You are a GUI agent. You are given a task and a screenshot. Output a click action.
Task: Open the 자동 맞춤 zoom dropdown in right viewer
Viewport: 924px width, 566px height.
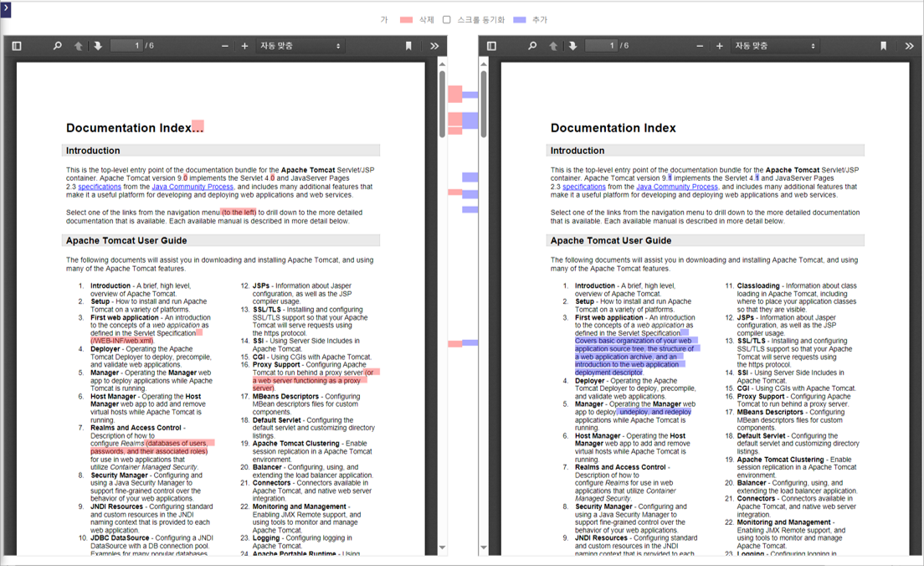pyautogui.click(x=776, y=46)
